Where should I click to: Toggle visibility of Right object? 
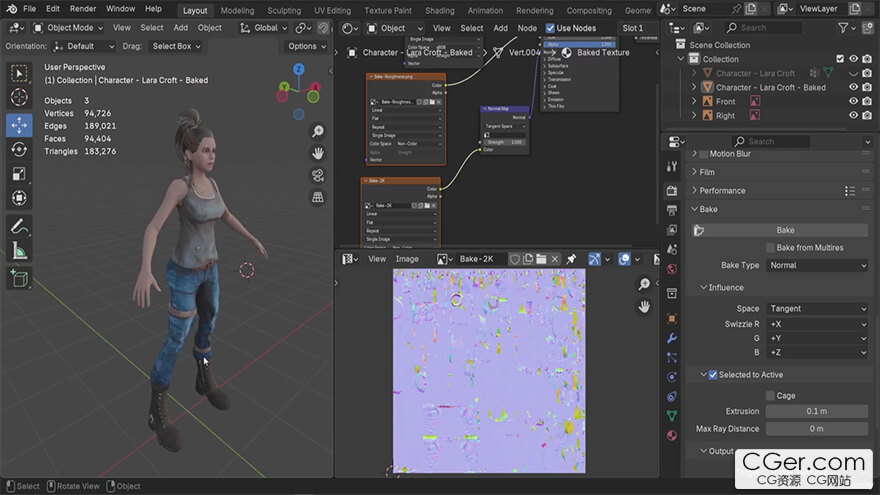coord(853,116)
